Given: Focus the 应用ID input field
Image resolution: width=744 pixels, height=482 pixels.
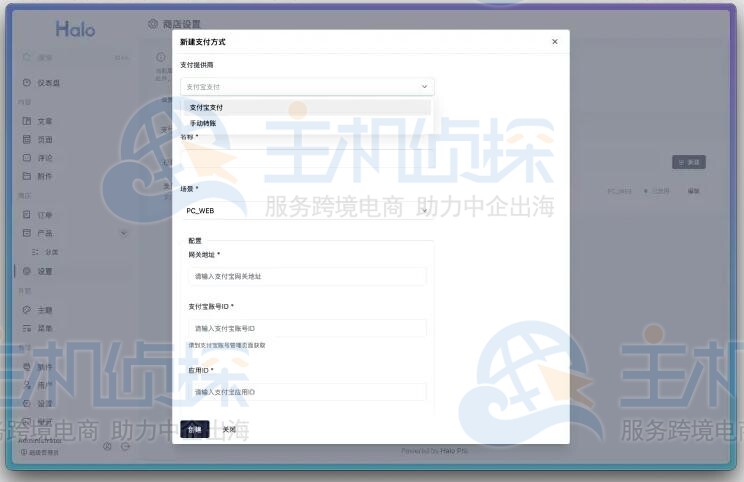Looking at the screenshot, I should (307, 392).
